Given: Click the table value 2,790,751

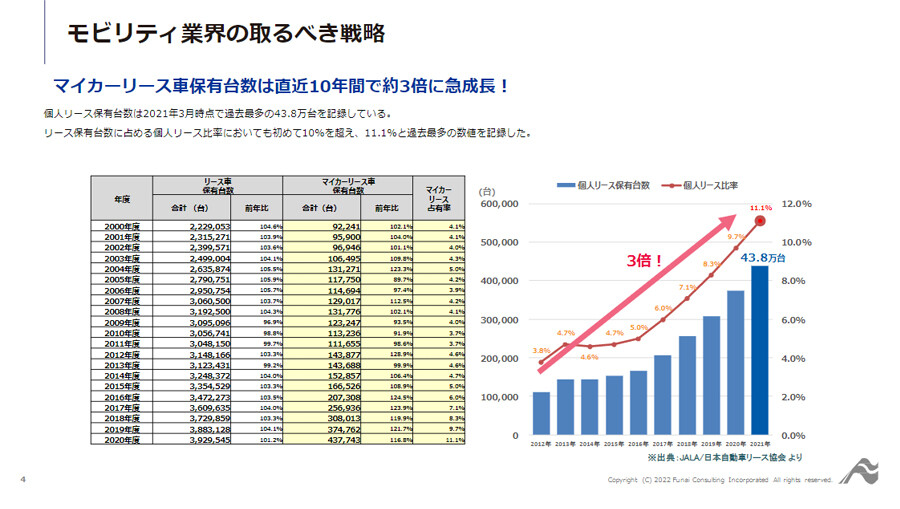Looking at the screenshot, I should 210,280.
